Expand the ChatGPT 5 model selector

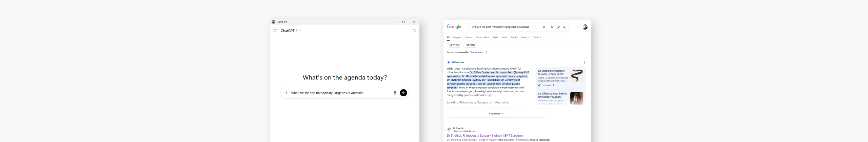pos(291,31)
